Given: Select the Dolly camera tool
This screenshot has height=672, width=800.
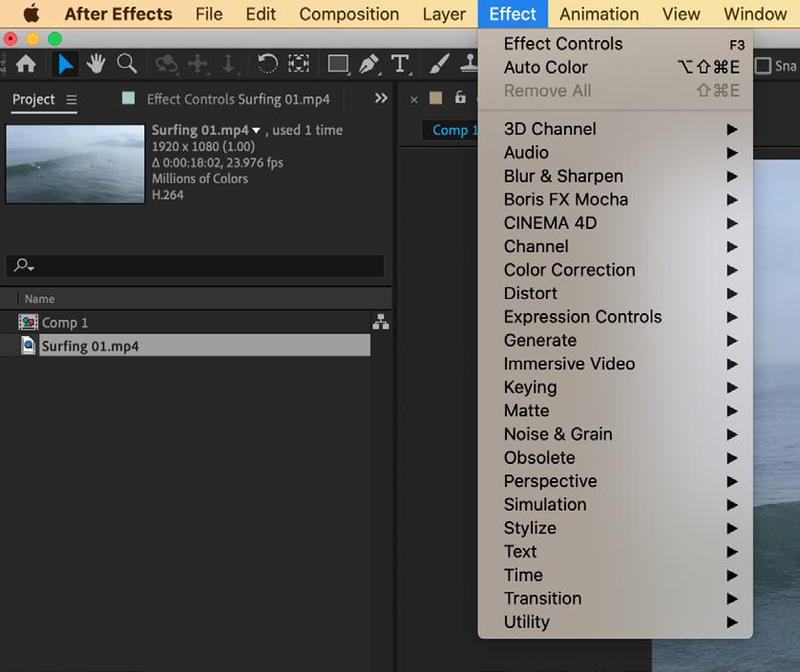Looking at the screenshot, I should click(229, 64).
